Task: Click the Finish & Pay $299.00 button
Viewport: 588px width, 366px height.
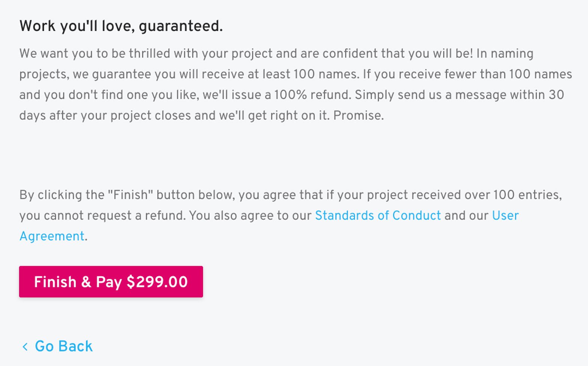Action: pyautogui.click(x=111, y=282)
